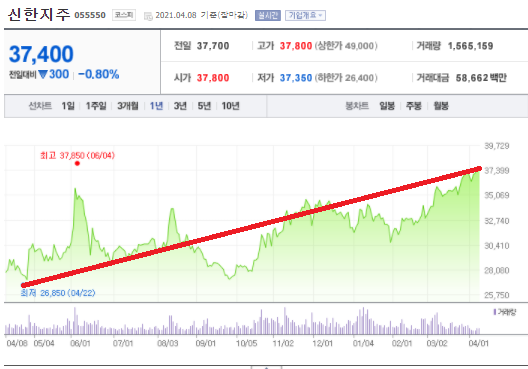The image size is (528, 369).
Task: Switch to 주봉 weekly candle chart
Action: 414,106
